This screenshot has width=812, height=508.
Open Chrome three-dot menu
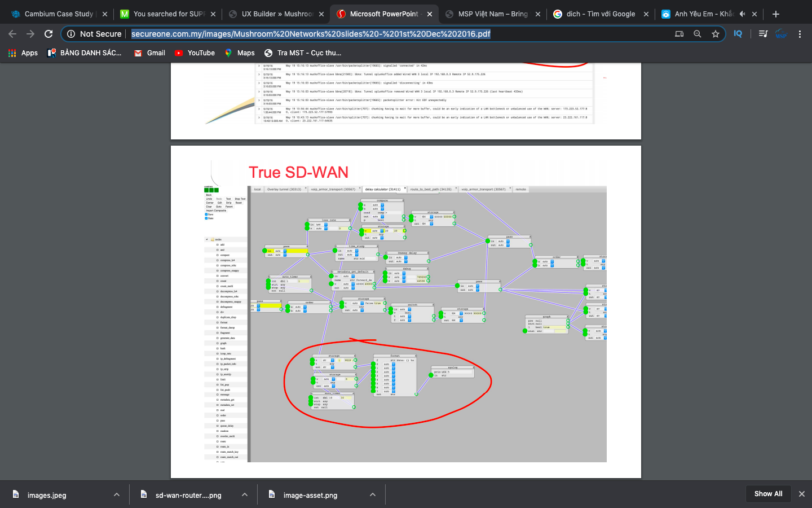[x=800, y=34]
